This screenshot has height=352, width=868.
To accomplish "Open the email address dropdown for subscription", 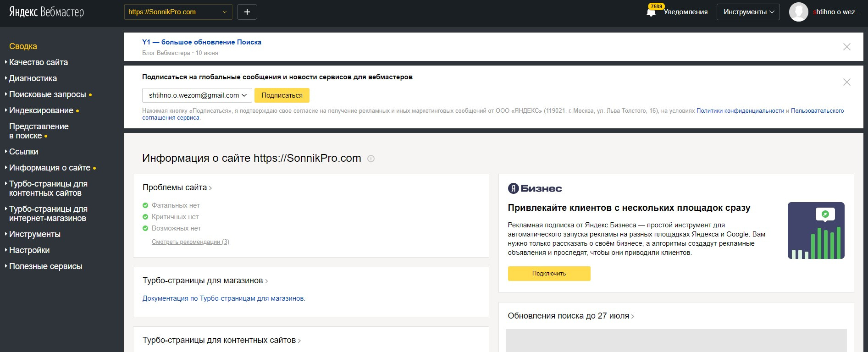I will tap(197, 95).
